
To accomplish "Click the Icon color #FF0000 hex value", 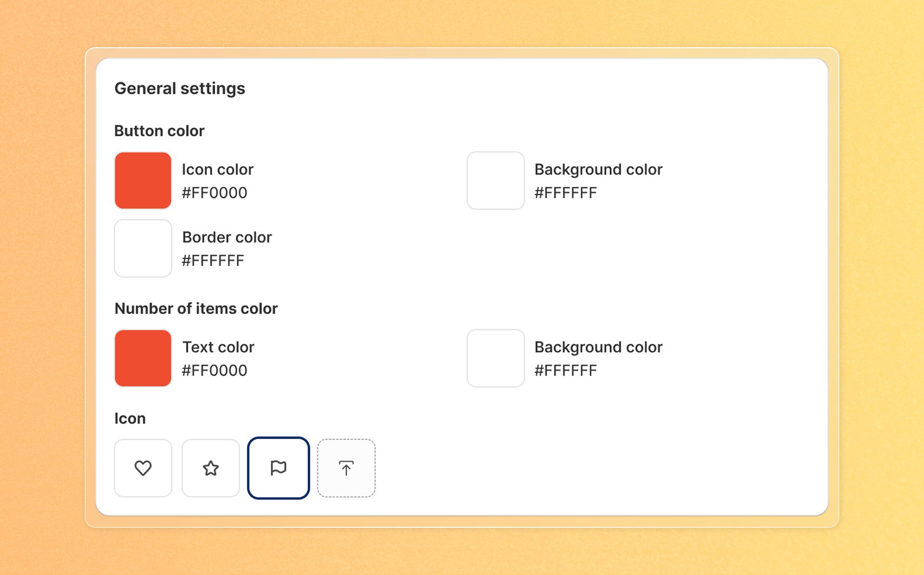I will 215,193.
